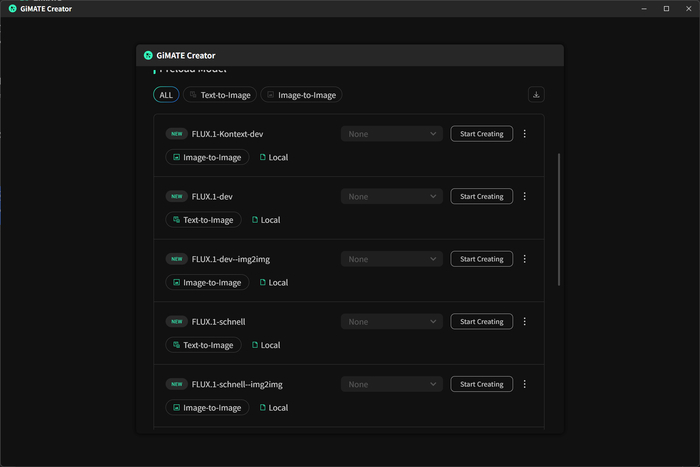Start Creating with FLUX.1-Kontext-dev
Screen dimensions: 700x467
click(x=481, y=133)
